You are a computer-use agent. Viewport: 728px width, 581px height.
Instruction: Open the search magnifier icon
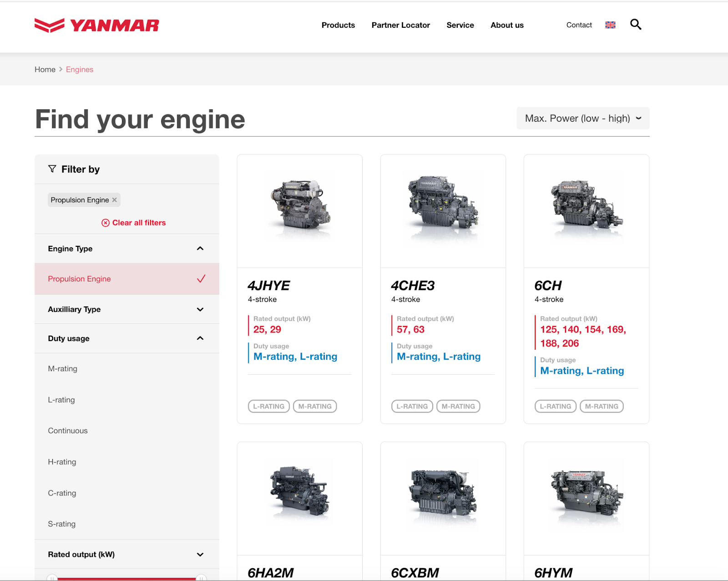[636, 25]
